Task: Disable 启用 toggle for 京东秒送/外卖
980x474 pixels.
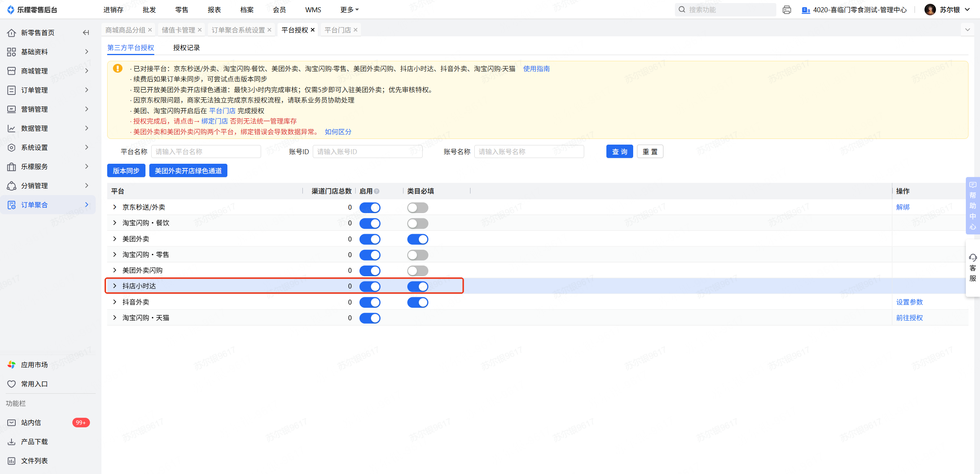Action: pos(370,207)
